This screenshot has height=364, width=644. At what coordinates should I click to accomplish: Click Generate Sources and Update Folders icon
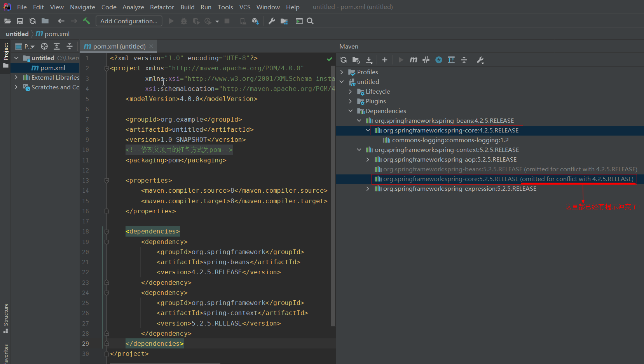point(356,60)
